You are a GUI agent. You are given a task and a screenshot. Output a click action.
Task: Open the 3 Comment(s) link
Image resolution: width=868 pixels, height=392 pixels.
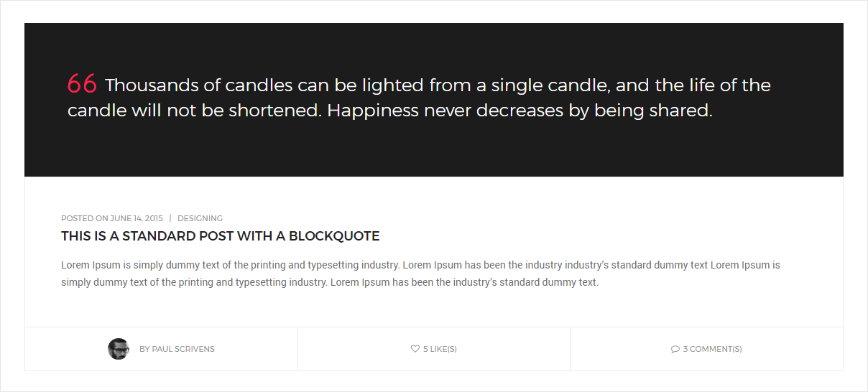pos(712,349)
